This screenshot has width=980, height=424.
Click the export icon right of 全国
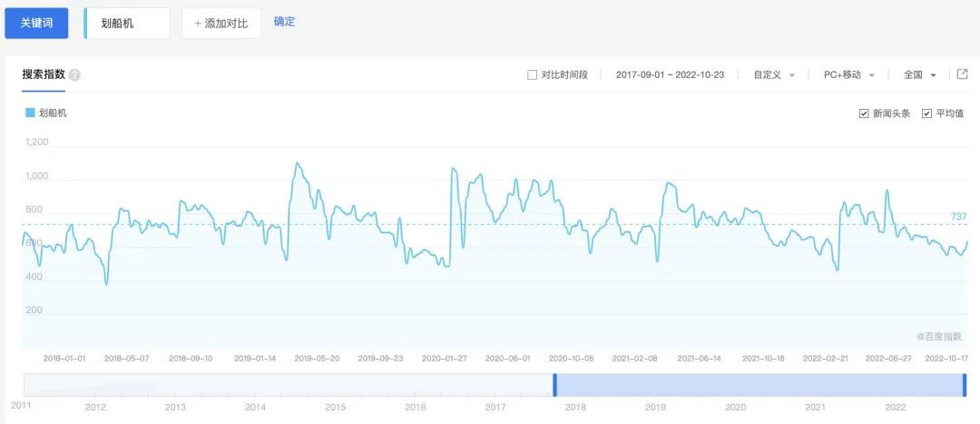click(961, 74)
